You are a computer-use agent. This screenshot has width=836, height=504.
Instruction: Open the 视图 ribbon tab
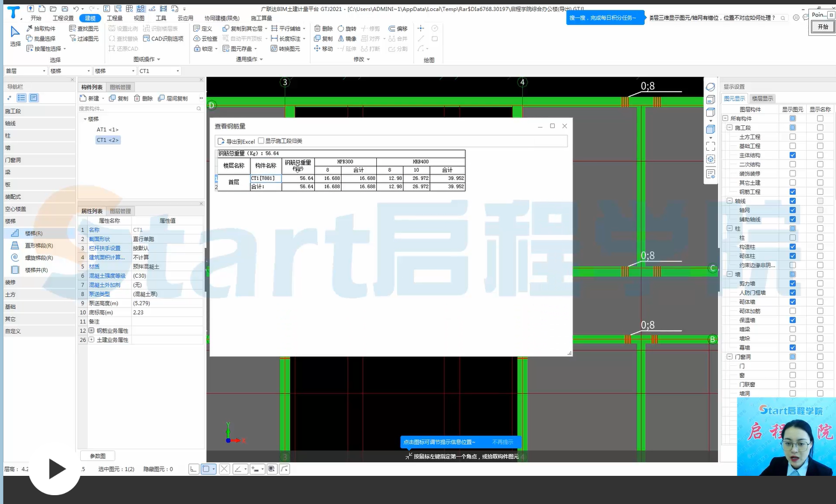pos(139,18)
